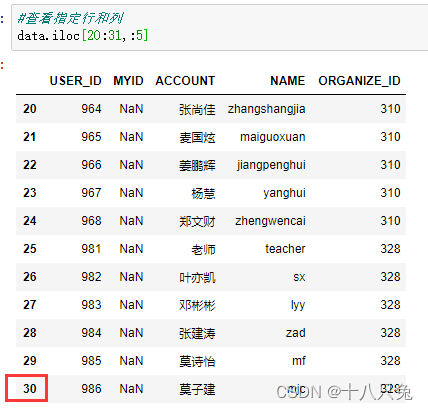The width and height of the screenshot is (428, 410).
Task: Click the NAME cell zhengwencai
Action: coord(270,222)
